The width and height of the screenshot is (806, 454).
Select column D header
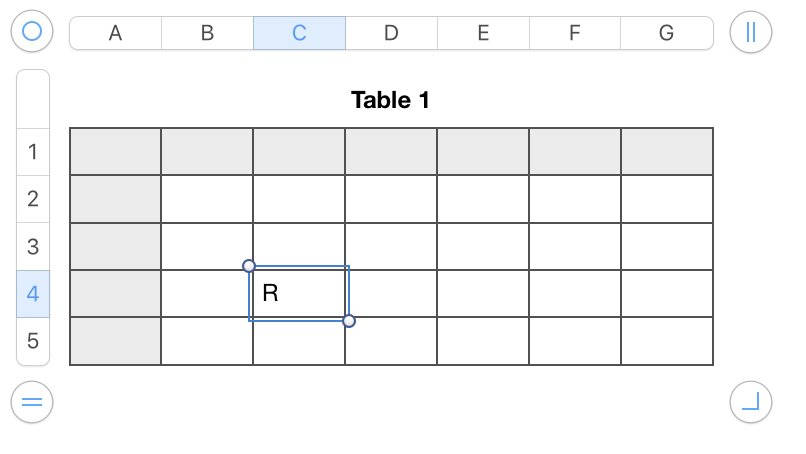391,33
